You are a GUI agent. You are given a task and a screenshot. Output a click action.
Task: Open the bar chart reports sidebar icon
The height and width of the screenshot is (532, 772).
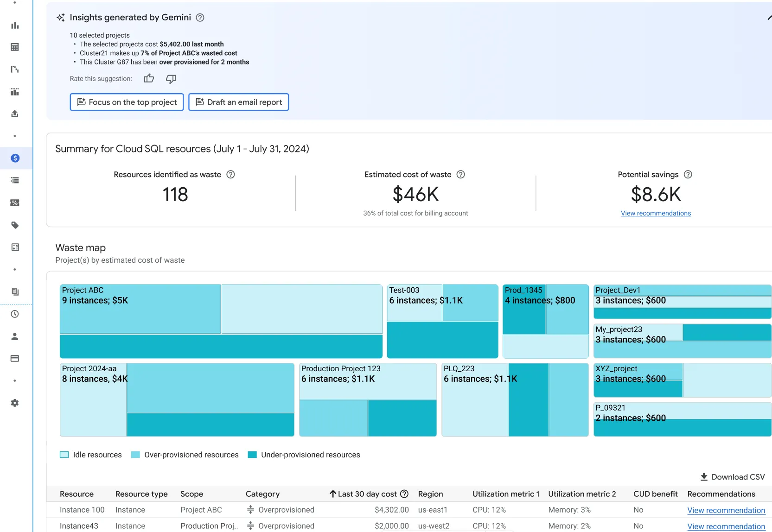[x=15, y=25]
